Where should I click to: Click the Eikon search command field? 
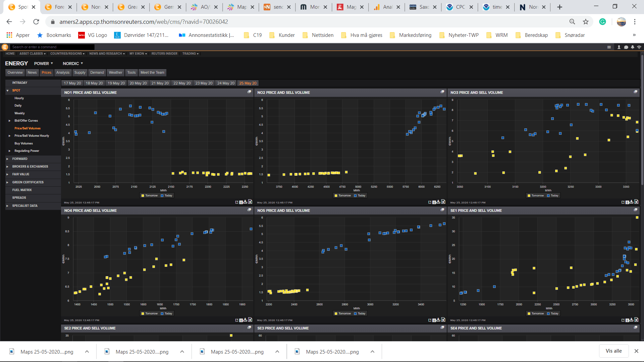point(52,47)
